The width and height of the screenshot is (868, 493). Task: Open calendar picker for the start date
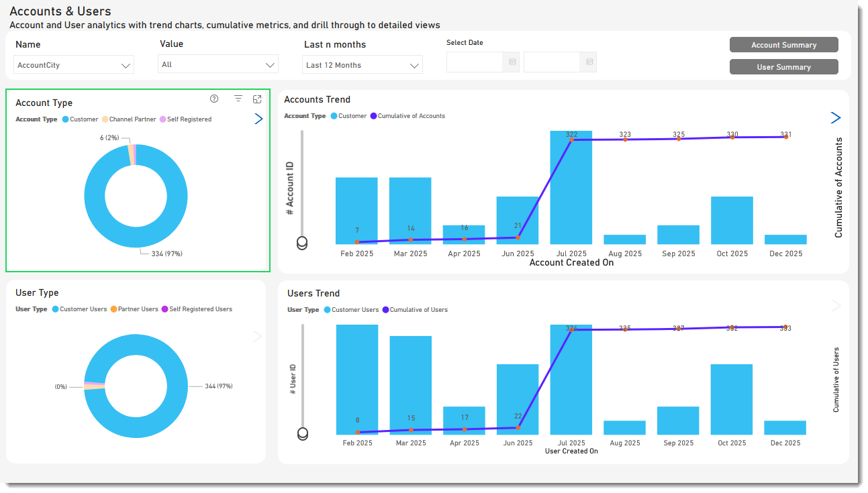click(512, 62)
